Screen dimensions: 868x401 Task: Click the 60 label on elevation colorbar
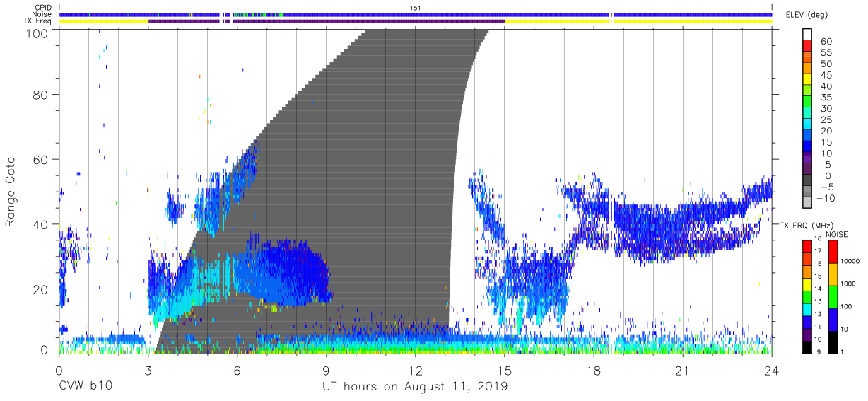click(826, 41)
